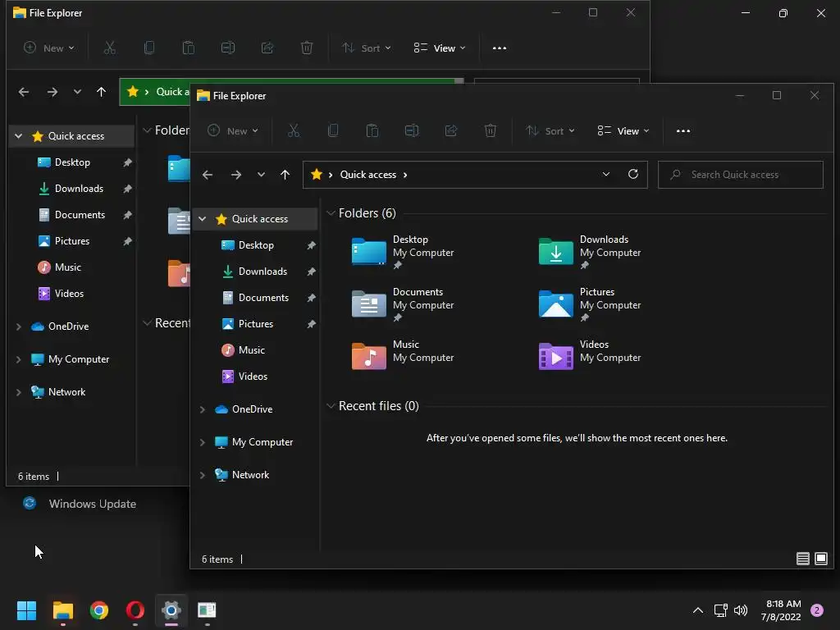
Task: Open Windows Start menu
Action: point(26,610)
